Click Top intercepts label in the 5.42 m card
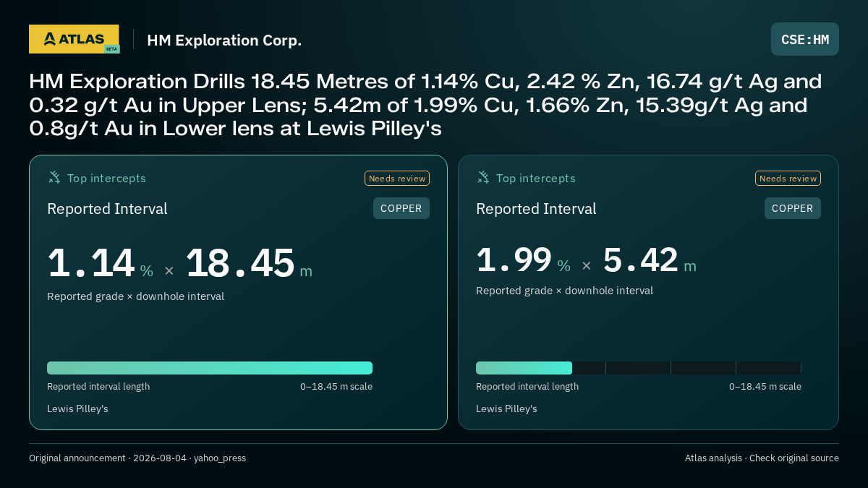The image size is (868, 488). pyautogui.click(x=535, y=178)
